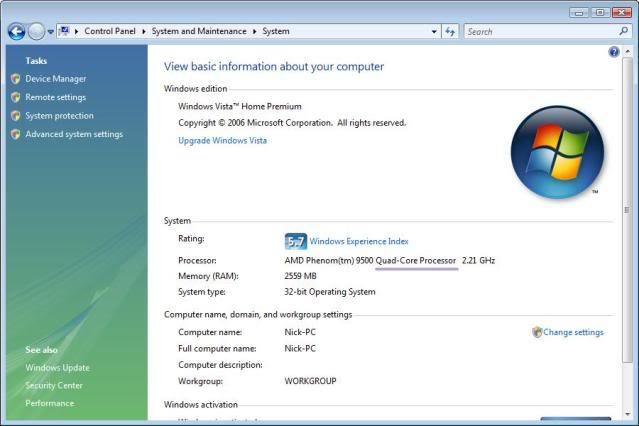Expand arrow before Control Panel breadcrumb
The width and height of the screenshot is (639, 426).
point(76,31)
